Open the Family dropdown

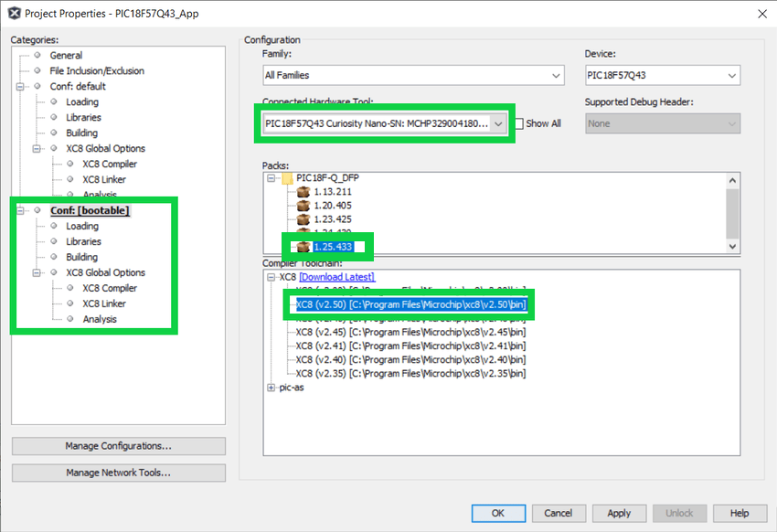pyautogui.click(x=413, y=75)
